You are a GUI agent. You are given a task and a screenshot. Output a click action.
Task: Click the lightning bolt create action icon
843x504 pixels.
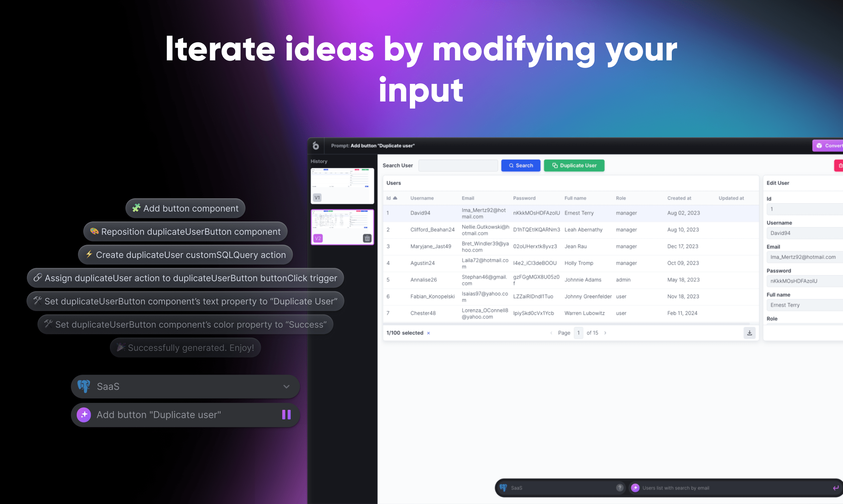tap(90, 254)
